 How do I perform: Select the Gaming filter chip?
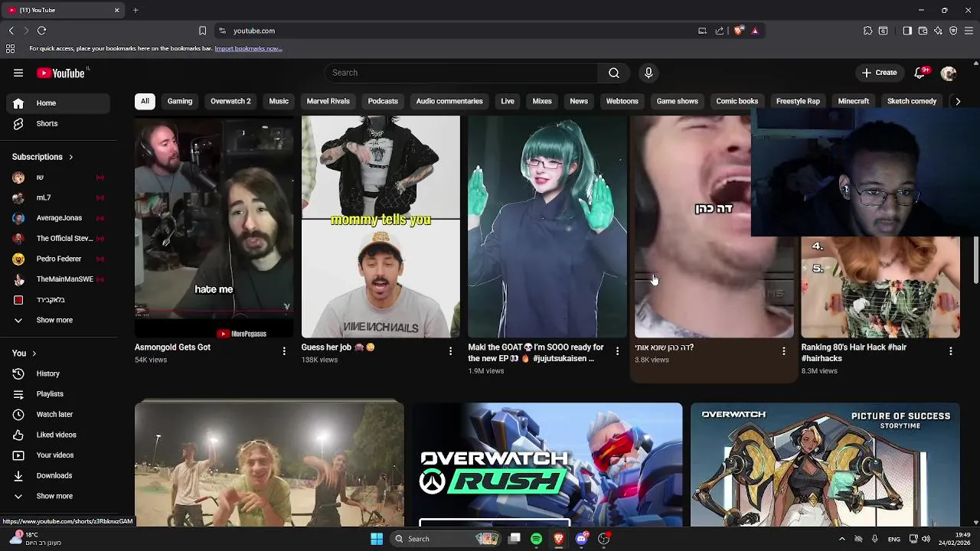click(x=180, y=101)
